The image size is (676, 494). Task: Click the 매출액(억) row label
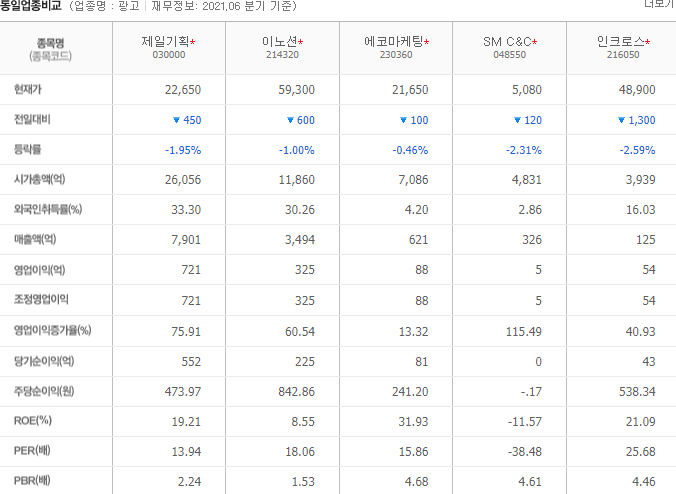(35, 239)
